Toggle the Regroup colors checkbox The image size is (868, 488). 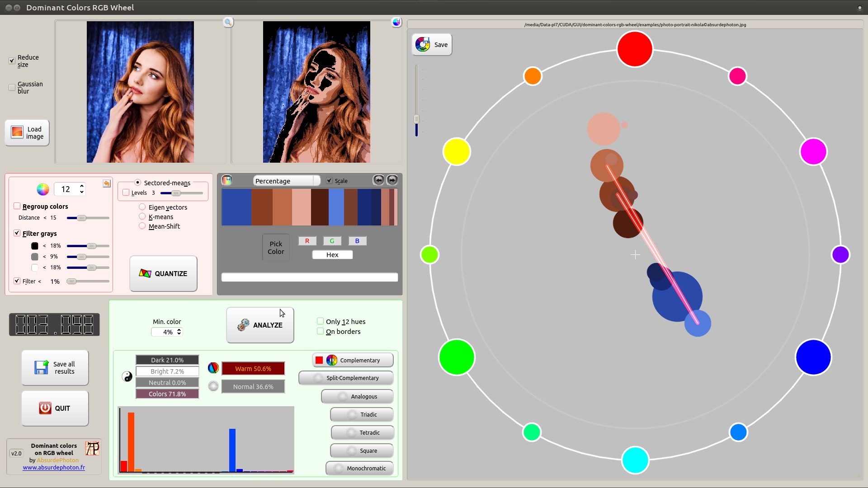(17, 206)
